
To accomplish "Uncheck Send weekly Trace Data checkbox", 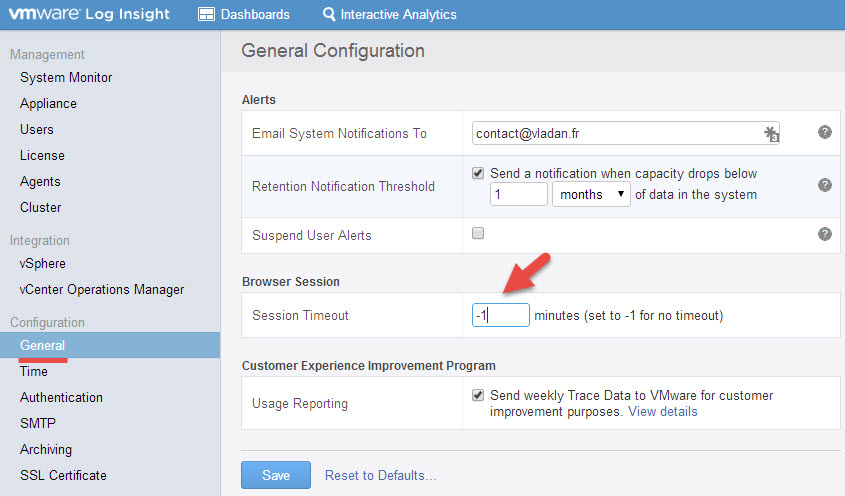I will 478,395.
